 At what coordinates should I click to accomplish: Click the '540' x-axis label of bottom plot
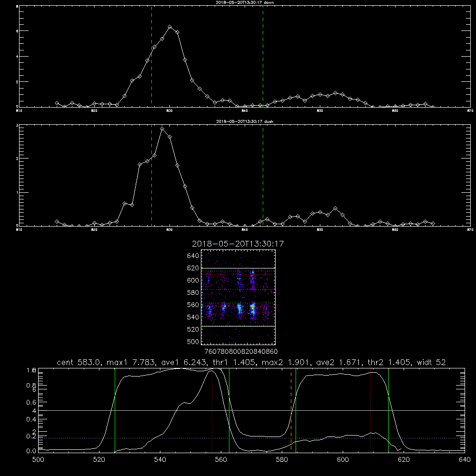tap(160, 460)
